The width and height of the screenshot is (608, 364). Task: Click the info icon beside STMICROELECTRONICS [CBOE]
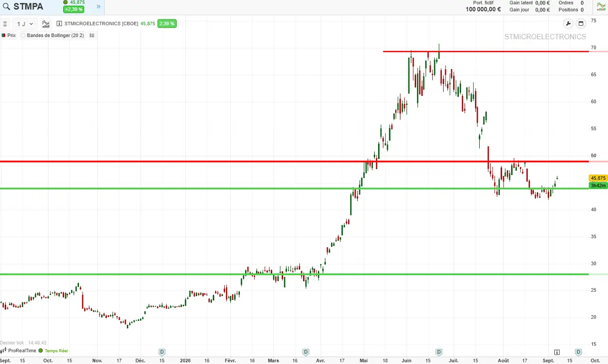pyautogui.click(x=59, y=24)
